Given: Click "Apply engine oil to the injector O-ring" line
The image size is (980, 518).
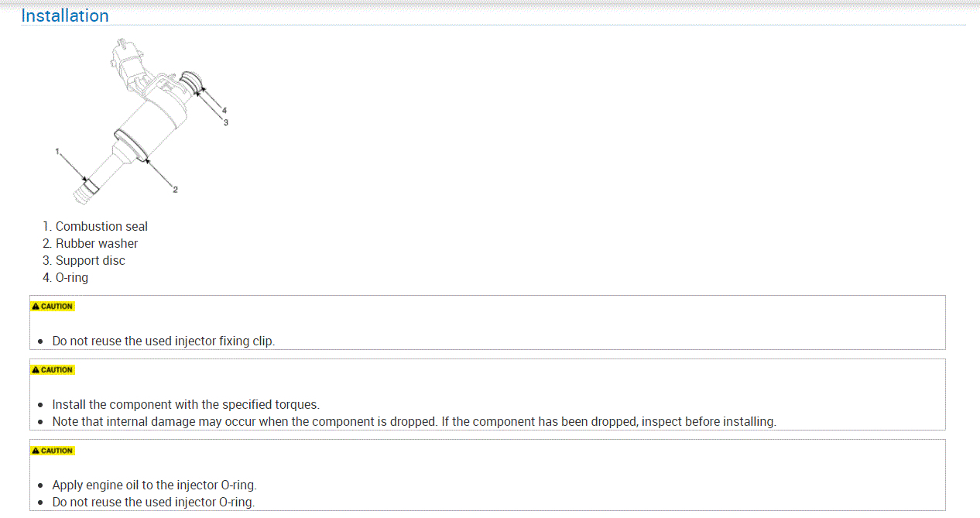Looking at the screenshot, I should pyautogui.click(x=154, y=485).
